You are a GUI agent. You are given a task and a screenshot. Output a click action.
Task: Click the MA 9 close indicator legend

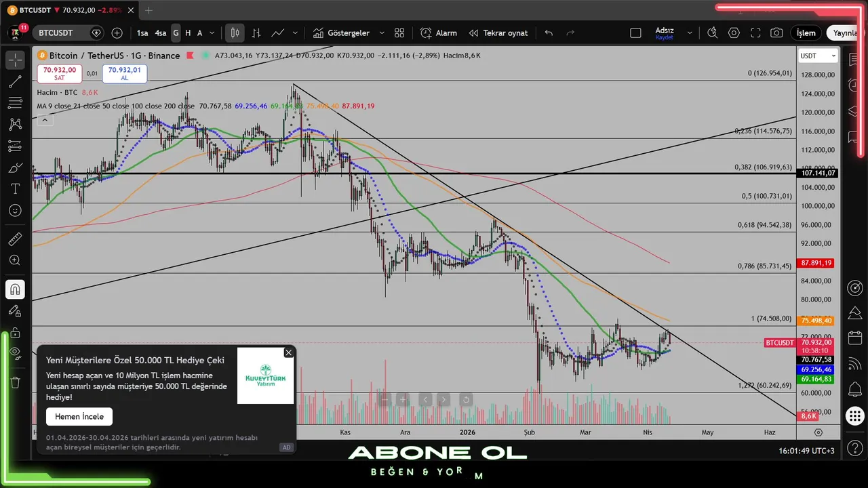tap(116, 106)
